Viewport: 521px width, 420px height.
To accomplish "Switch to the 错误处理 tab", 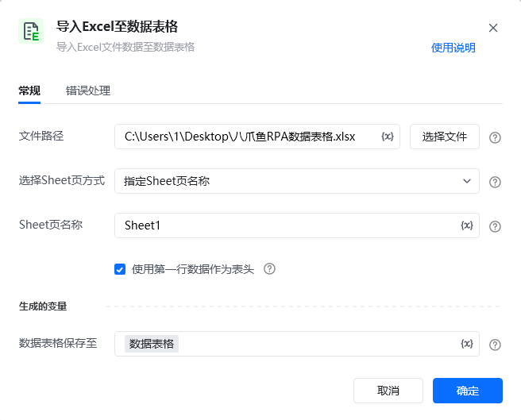I will coord(88,91).
